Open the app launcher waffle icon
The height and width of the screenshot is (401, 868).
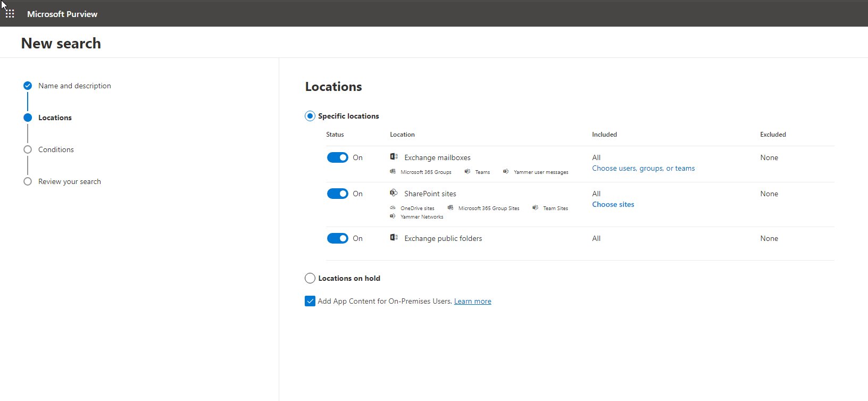(x=10, y=14)
